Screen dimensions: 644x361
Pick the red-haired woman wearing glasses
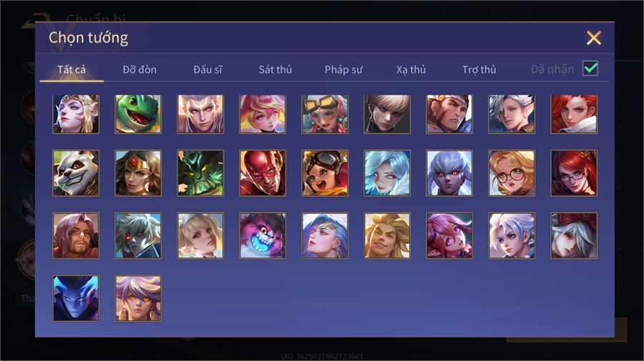574,173
